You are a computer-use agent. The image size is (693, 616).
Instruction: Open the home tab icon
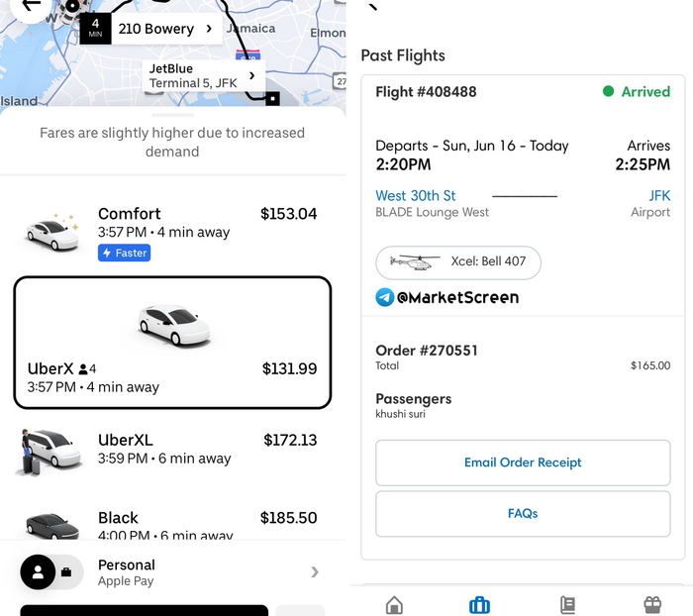(394, 604)
